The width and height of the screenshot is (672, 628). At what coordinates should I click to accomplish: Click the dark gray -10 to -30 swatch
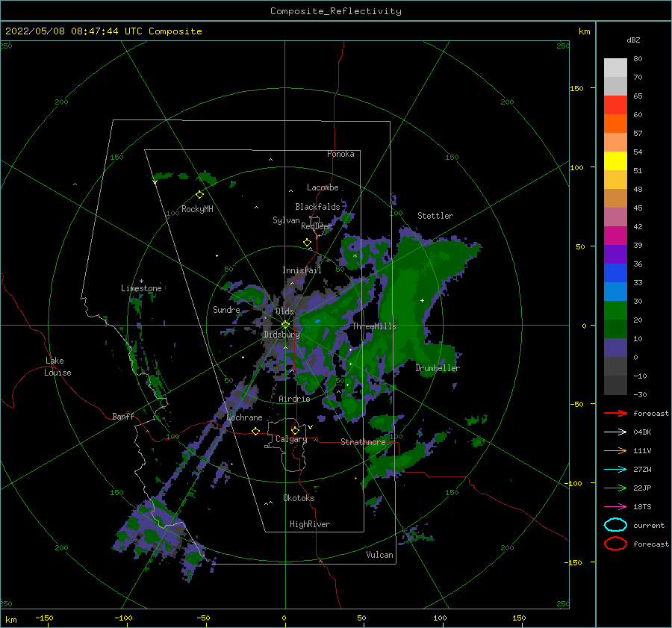[x=615, y=385]
